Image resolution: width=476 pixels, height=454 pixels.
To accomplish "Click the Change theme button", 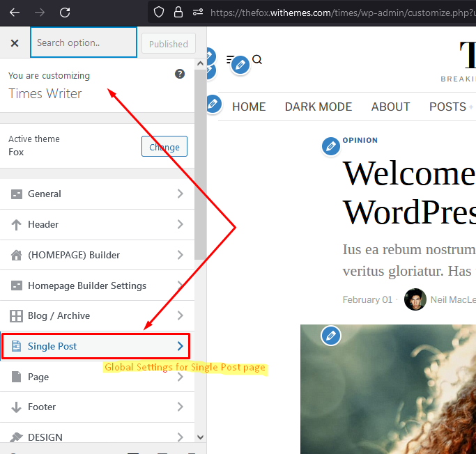I will click(x=164, y=146).
